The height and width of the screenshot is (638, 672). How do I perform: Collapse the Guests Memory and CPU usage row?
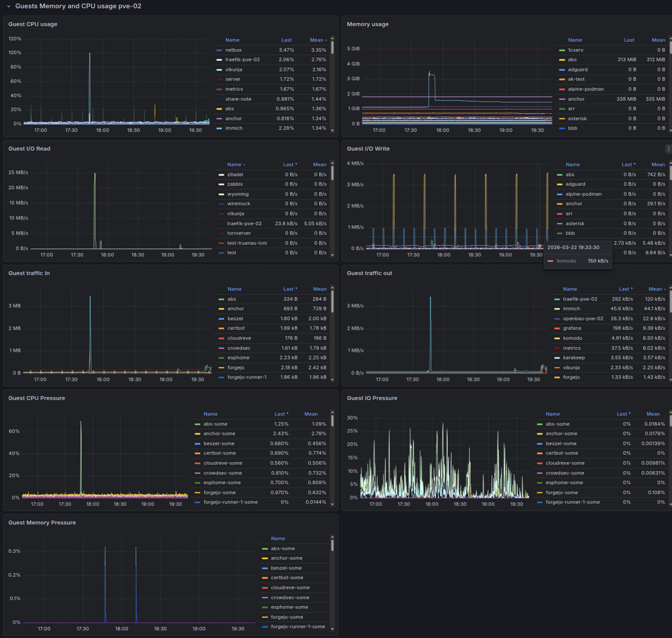point(9,7)
